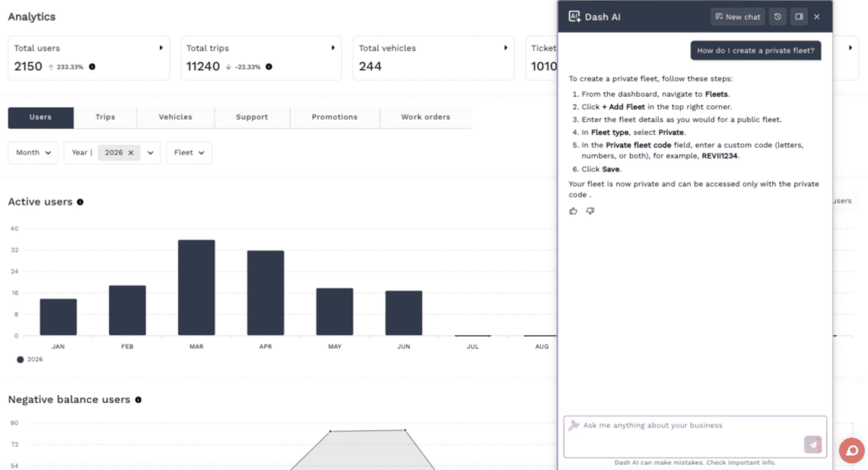Image resolution: width=868 pixels, height=470 pixels.
Task: Switch to the Trips tab
Action: (x=105, y=117)
